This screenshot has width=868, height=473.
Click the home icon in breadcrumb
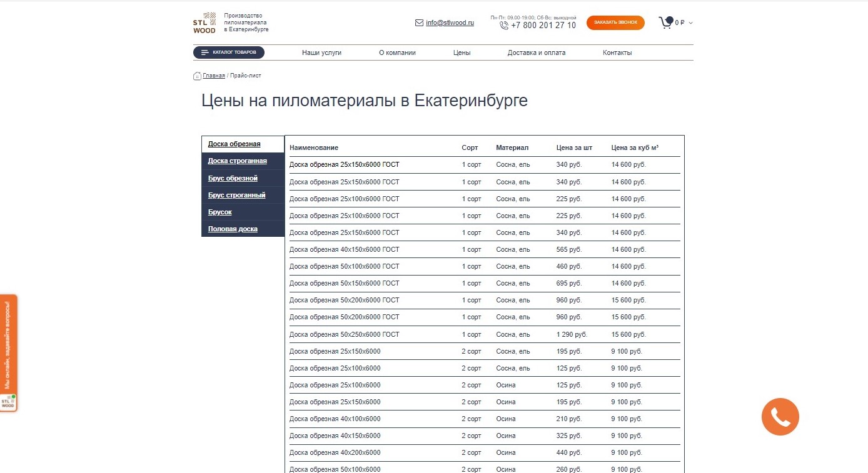pyautogui.click(x=197, y=76)
